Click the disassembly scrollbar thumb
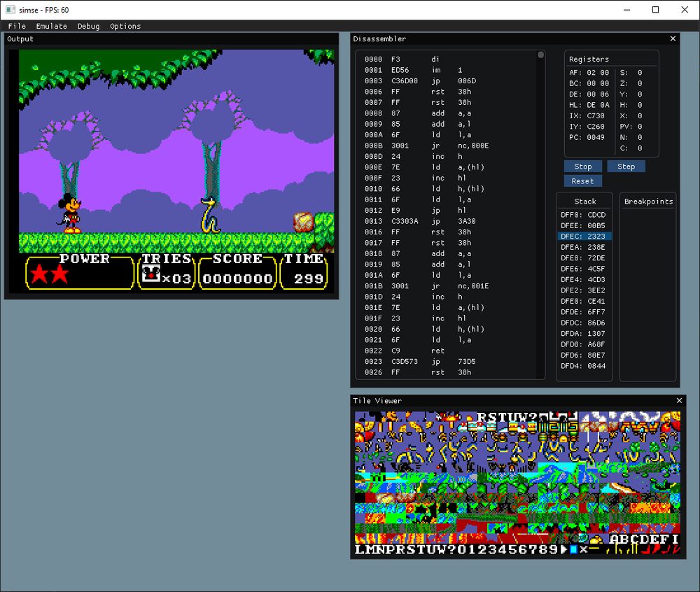Screen dimensions: 700x592 (540, 55)
